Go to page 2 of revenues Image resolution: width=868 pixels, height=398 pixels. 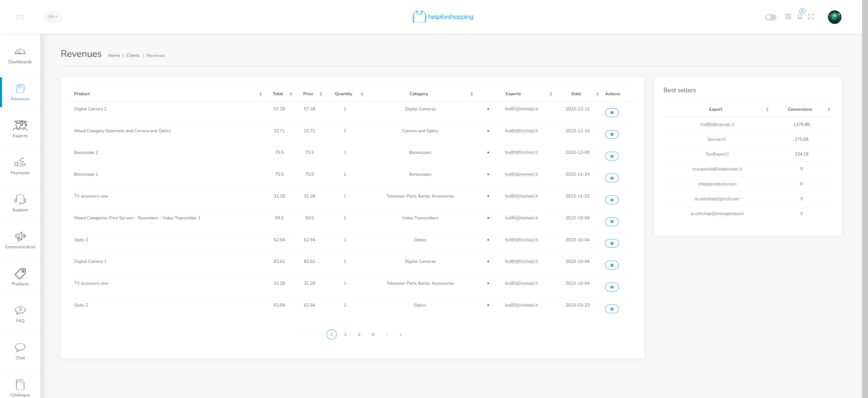pos(345,334)
